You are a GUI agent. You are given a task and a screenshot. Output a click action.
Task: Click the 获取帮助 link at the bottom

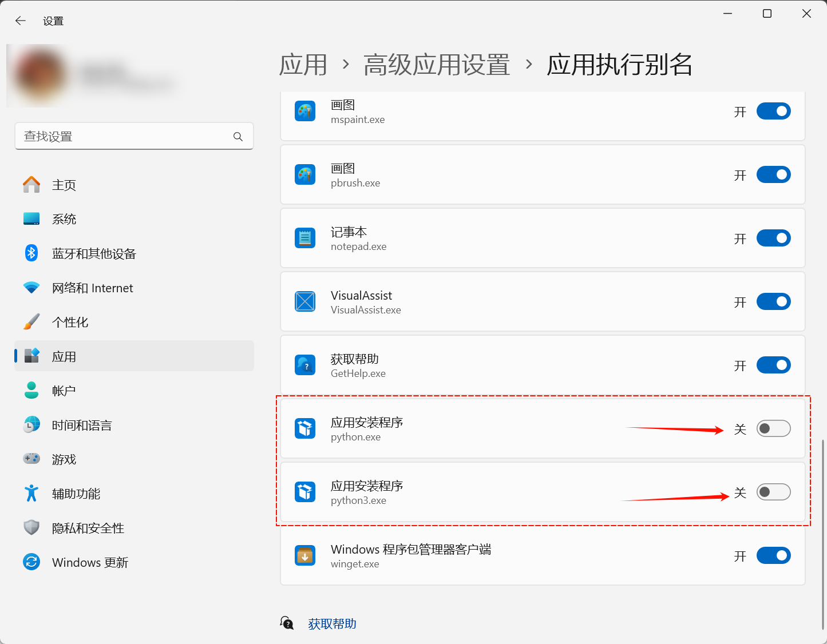point(332,623)
